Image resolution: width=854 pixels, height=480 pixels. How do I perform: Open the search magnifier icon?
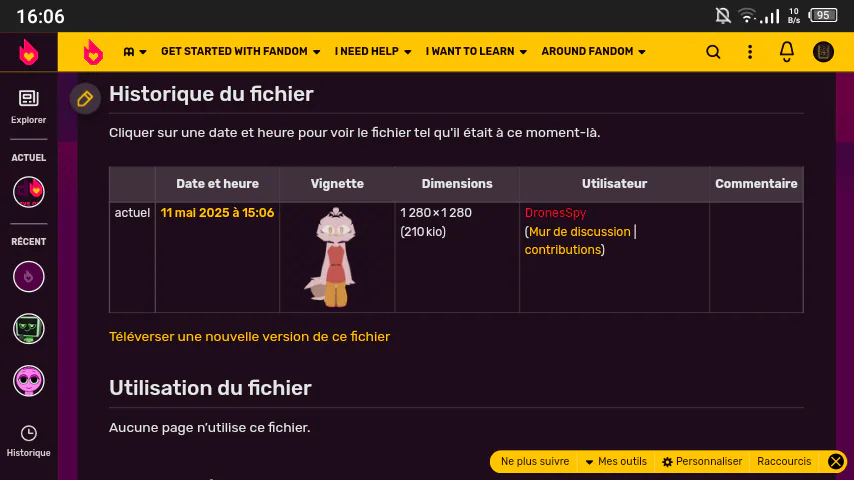pos(713,52)
